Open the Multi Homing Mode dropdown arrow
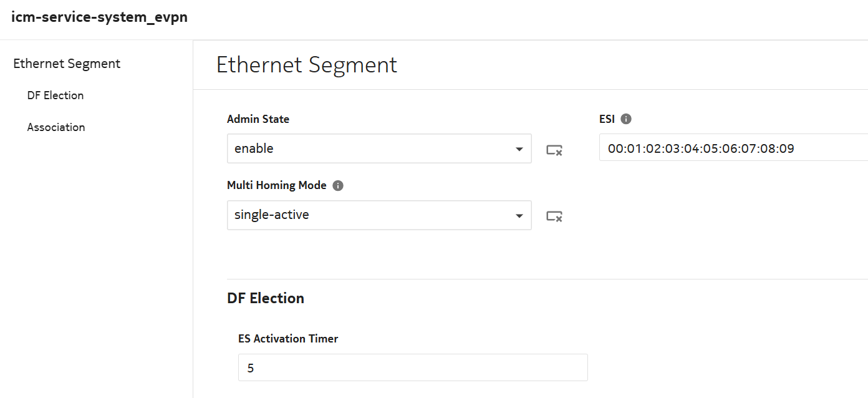Image resolution: width=868 pixels, height=398 pixels. tap(519, 215)
